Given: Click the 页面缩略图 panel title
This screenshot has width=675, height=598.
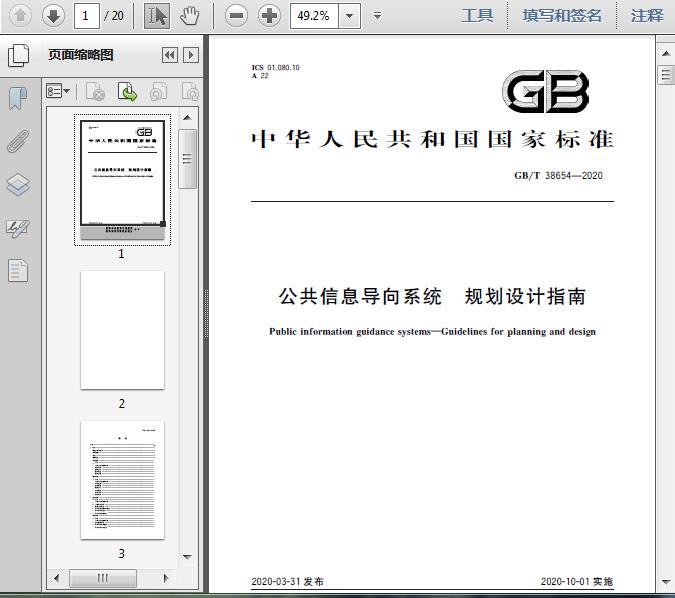Looking at the screenshot, I should [81, 55].
